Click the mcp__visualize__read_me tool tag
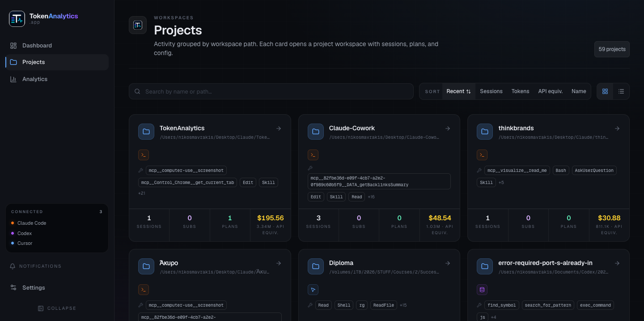Screen dimensions: 644x321 click(x=518, y=170)
